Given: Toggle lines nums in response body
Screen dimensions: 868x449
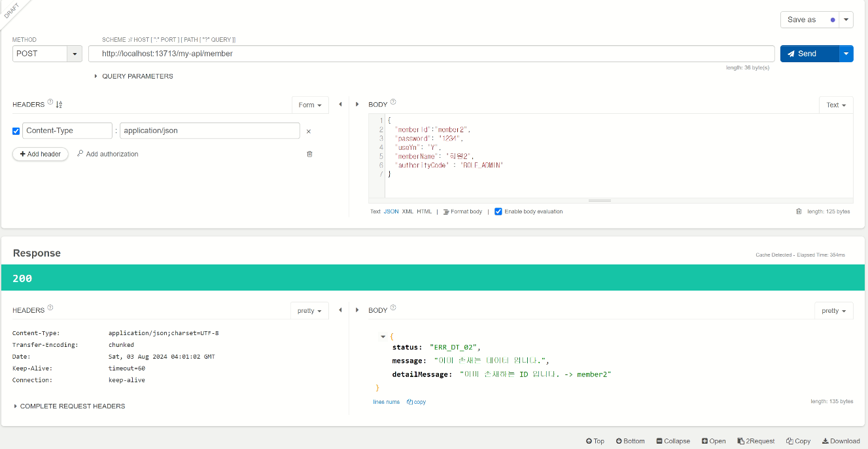Looking at the screenshot, I should tap(386, 402).
